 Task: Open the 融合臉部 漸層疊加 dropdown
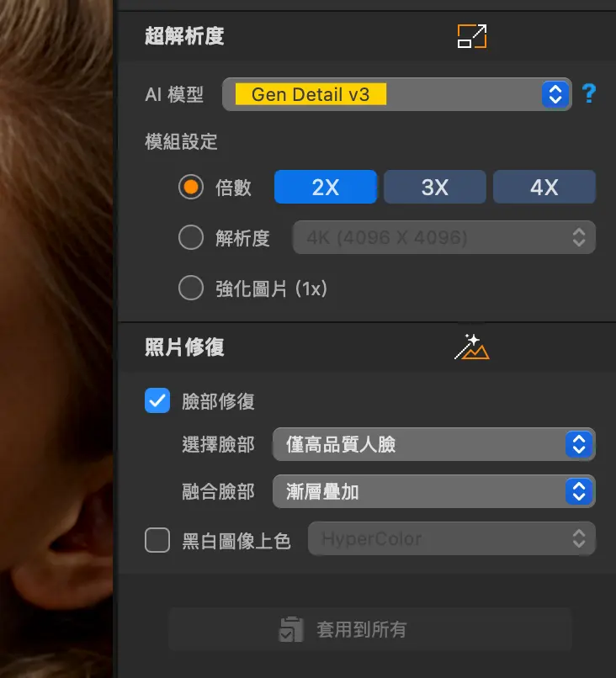click(433, 491)
